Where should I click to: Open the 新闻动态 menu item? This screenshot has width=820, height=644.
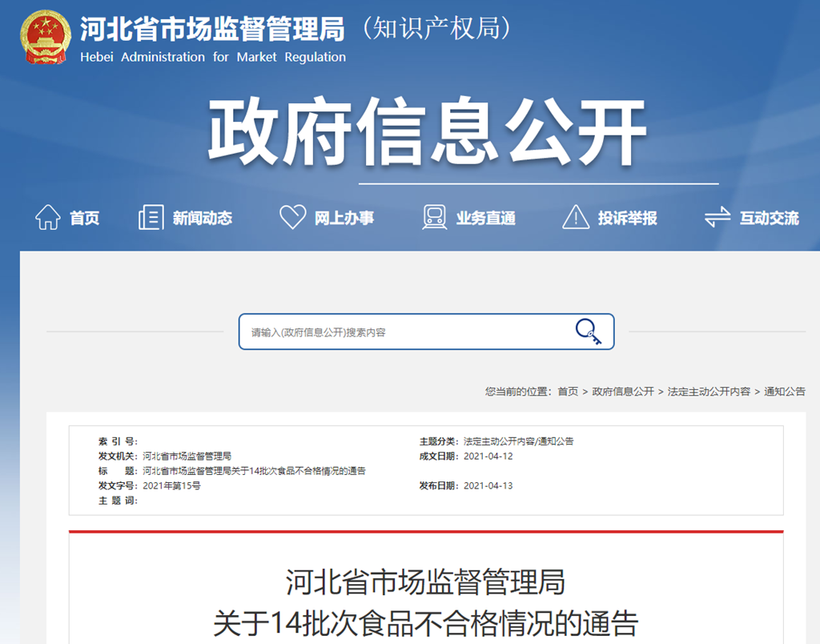[x=202, y=218]
